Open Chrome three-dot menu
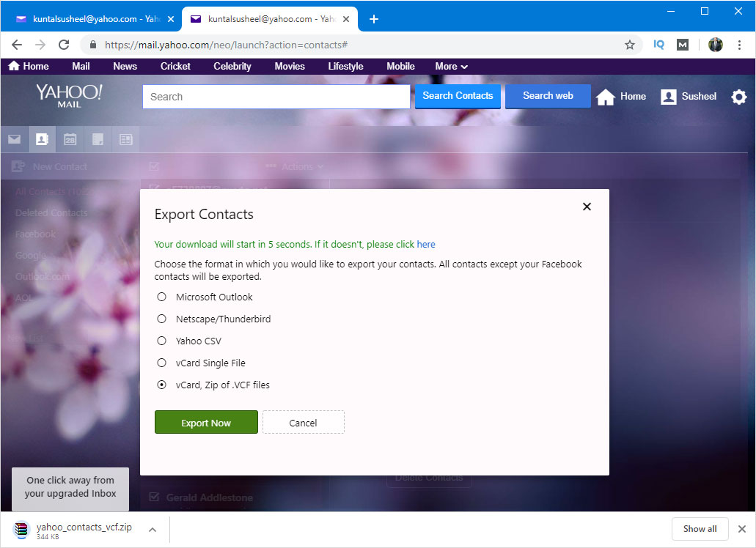756x548 pixels. [739, 45]
